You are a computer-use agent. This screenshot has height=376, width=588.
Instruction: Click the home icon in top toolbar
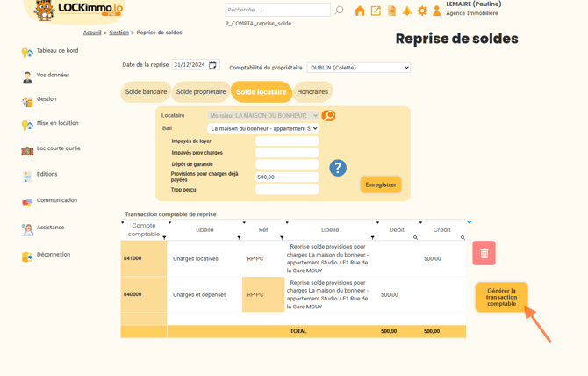click(x=360, y=11)
